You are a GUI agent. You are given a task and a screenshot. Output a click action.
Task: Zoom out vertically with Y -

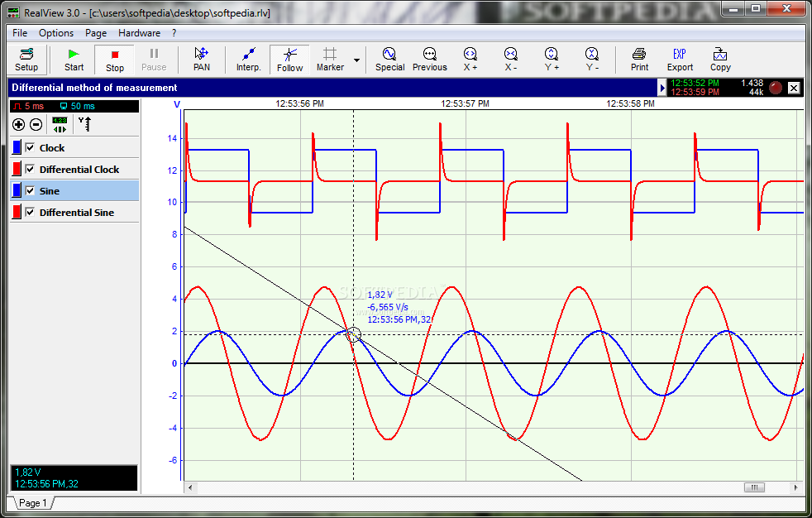pos(592,60)
